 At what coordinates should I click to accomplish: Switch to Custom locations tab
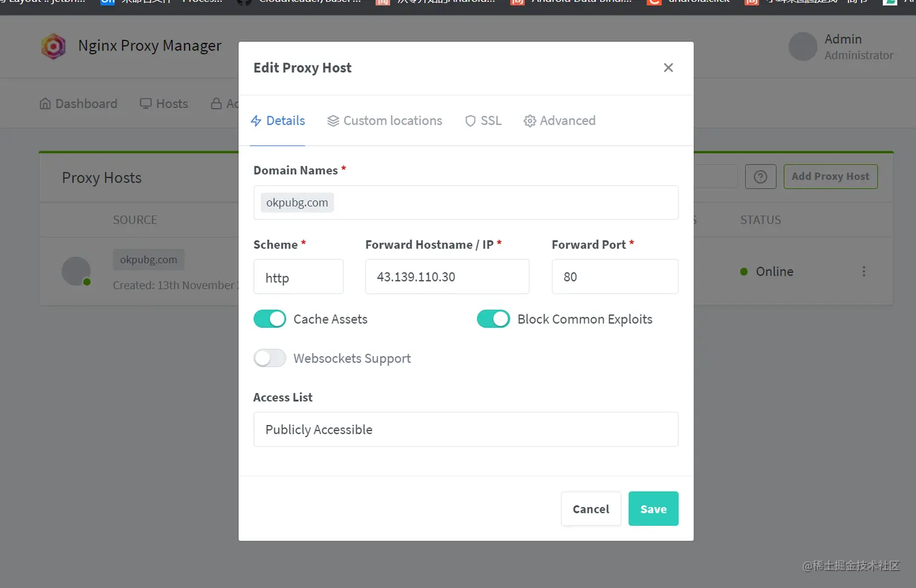[385, 121]
